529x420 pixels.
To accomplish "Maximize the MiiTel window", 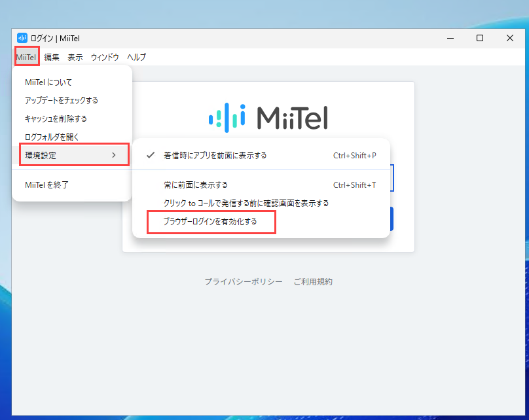I will tap(480, 38).
